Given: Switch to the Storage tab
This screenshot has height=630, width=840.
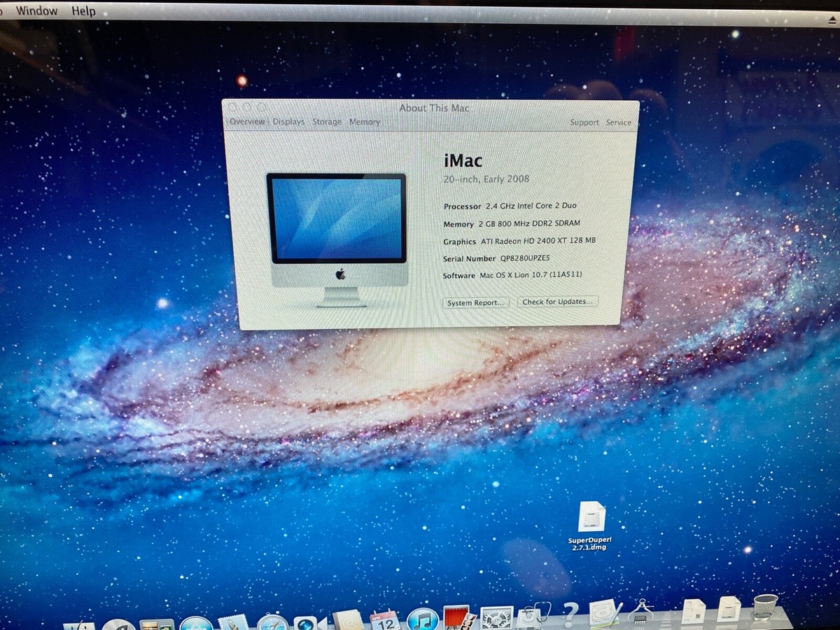Looking at the screenshot, I should pyautogui.click(x=327, y=121).
